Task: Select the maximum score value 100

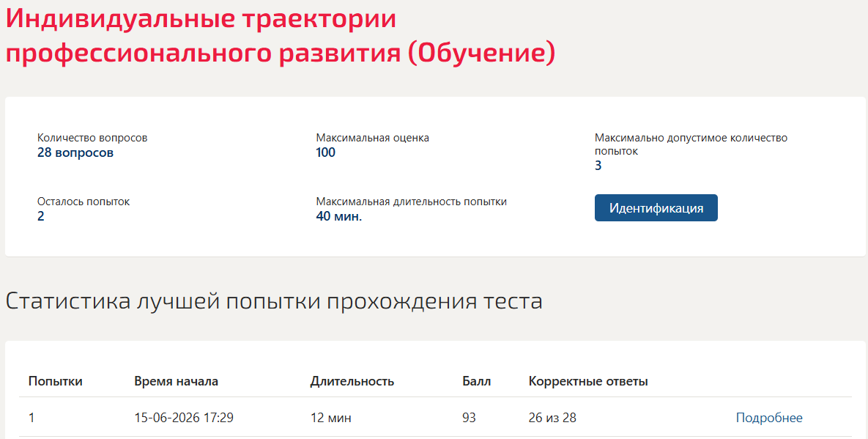Action: pyautogui.click(x=325, y=152)
